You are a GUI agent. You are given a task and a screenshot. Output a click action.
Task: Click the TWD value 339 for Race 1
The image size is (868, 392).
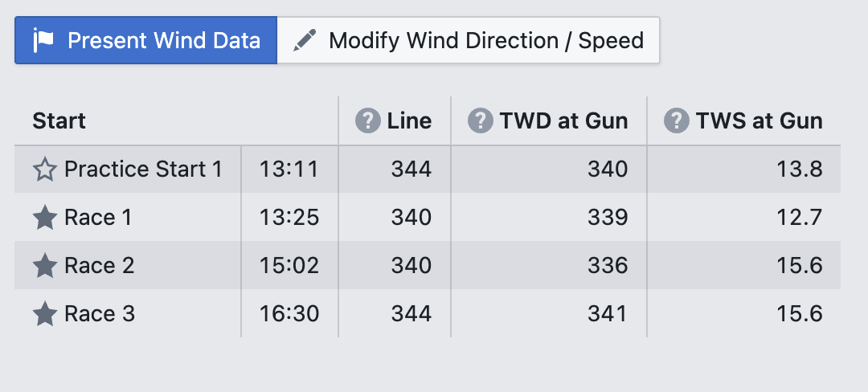click(608, 217)
